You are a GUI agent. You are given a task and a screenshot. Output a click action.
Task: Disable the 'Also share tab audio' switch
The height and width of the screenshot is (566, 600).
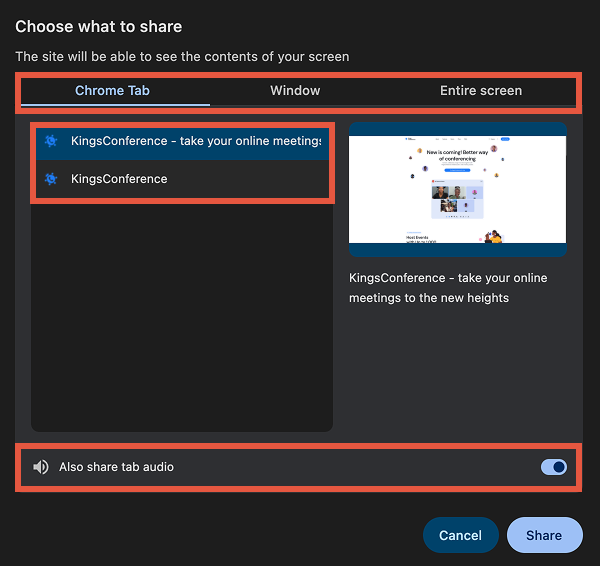click(553, 467)
